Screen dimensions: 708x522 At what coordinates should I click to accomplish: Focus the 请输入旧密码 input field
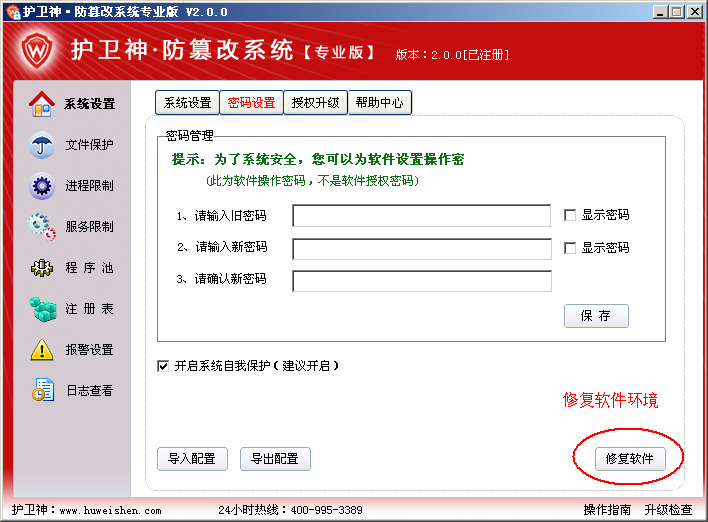tap(422, 216)
